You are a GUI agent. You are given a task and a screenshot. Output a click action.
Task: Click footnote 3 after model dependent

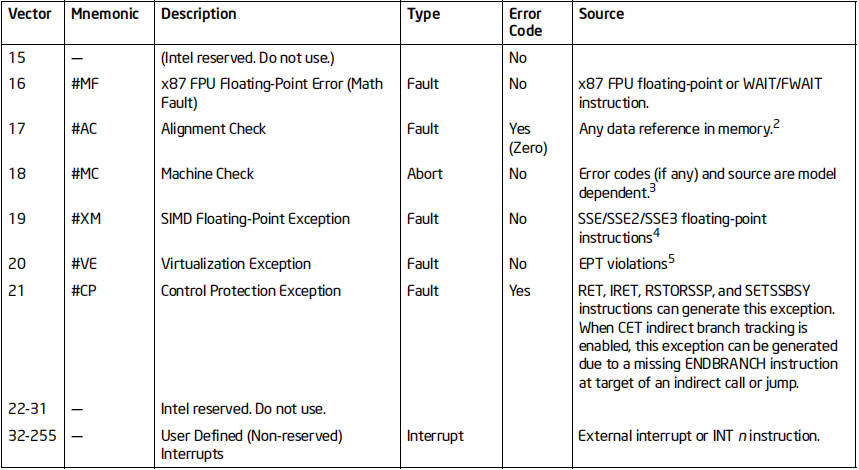point(652,188)
